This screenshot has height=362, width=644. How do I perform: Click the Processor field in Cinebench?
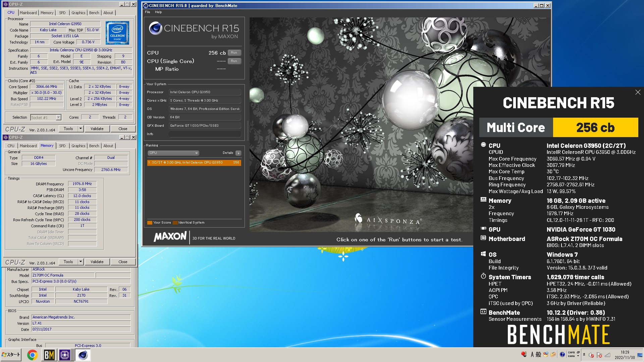click(x=205, y=92)
